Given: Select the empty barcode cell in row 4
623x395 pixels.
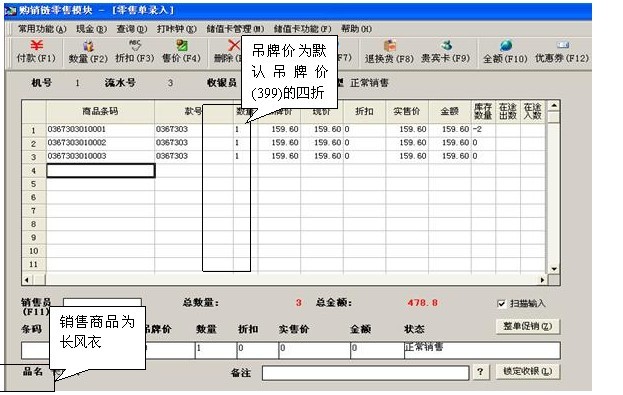Looking at the screenshot, I should [x=101, y=171].
